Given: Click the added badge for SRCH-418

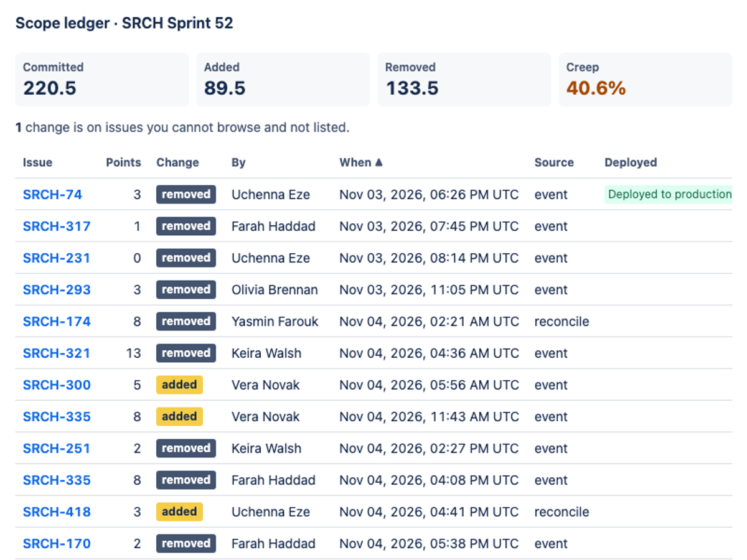Looking at the screenshot, I should [179, 512].
